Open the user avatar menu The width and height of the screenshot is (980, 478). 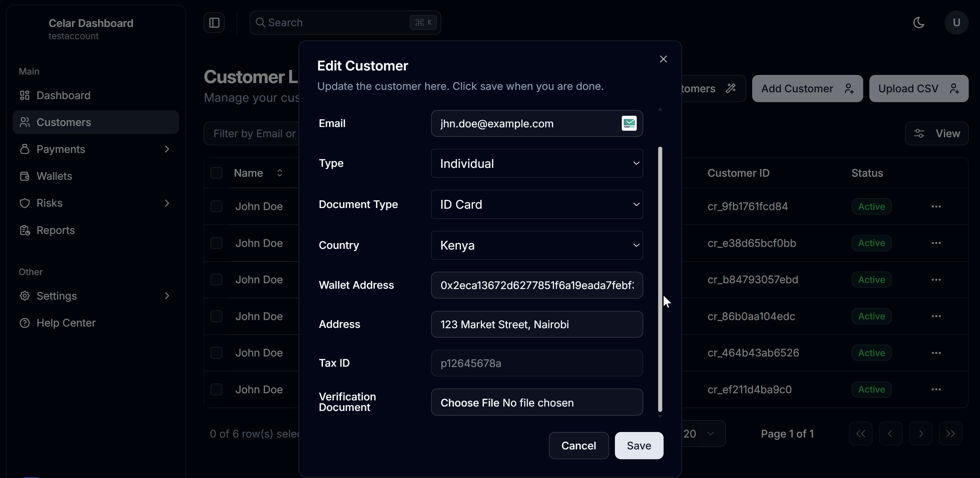956,23
